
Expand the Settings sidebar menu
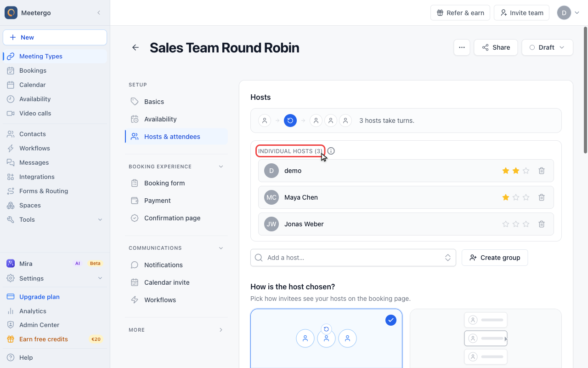click(100, 278)
